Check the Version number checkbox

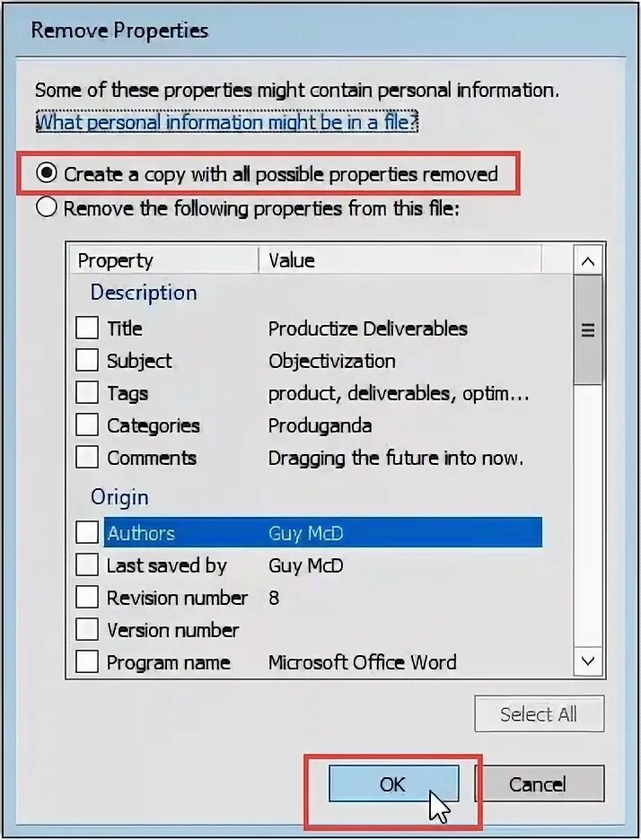point(87,629)
